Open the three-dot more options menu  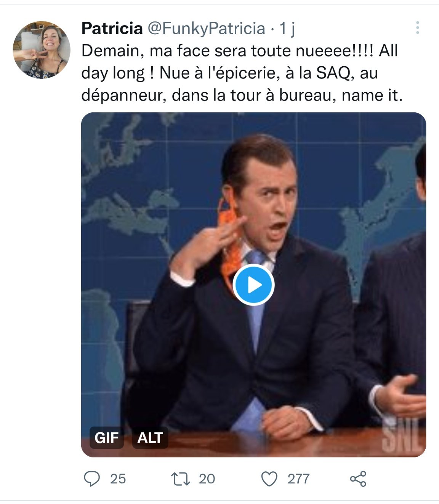tap(418, 28)
